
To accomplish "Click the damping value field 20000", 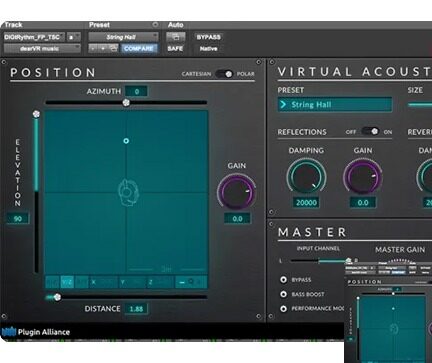I will coord(306,203).
